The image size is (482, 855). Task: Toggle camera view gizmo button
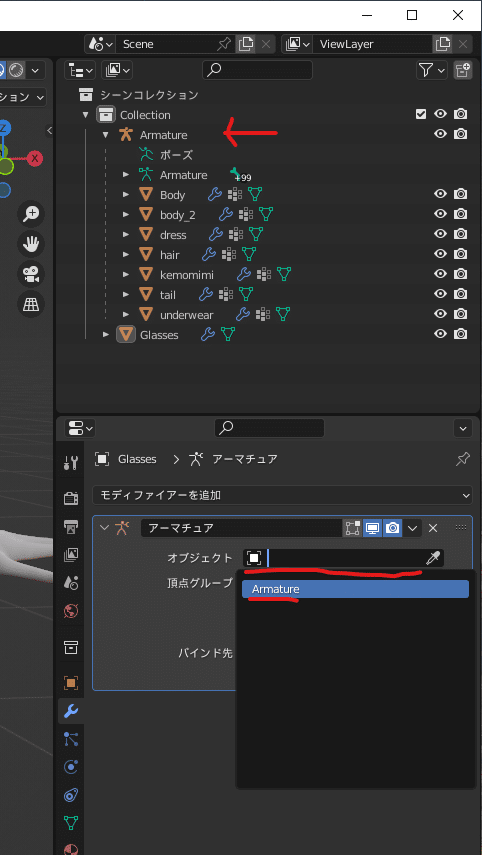[31, 274]
